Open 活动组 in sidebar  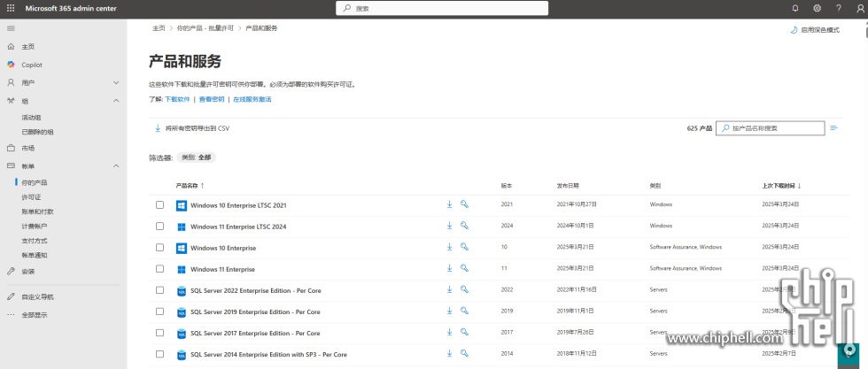pos(31,118)
